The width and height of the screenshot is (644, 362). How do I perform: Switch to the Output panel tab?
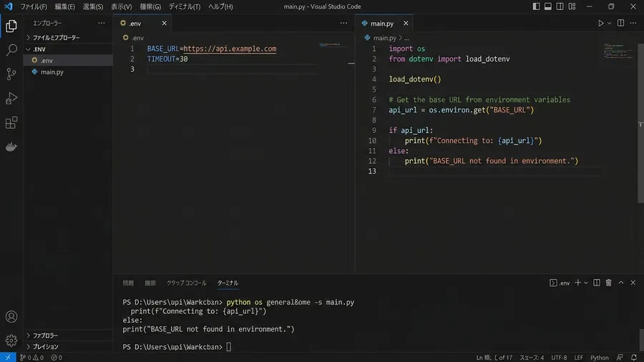click(x=150, y=283)
